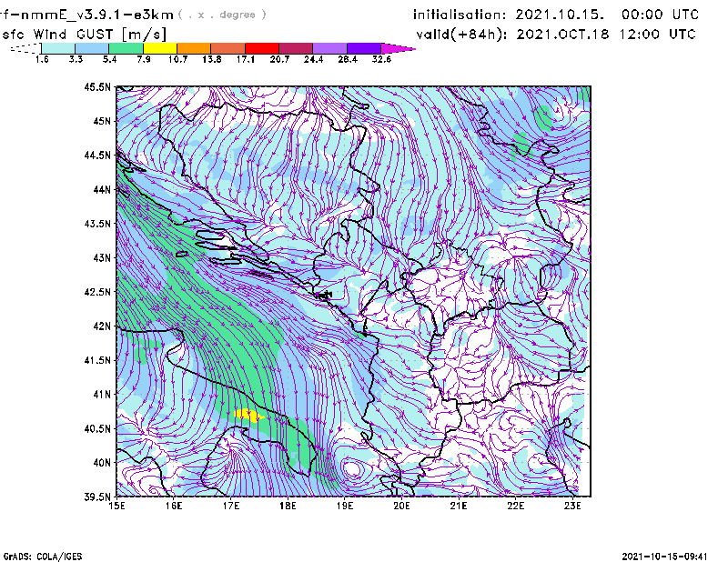Click the 32.6 value on the legend scale
This screenshot has height=562, width=728.
point(382,59)
